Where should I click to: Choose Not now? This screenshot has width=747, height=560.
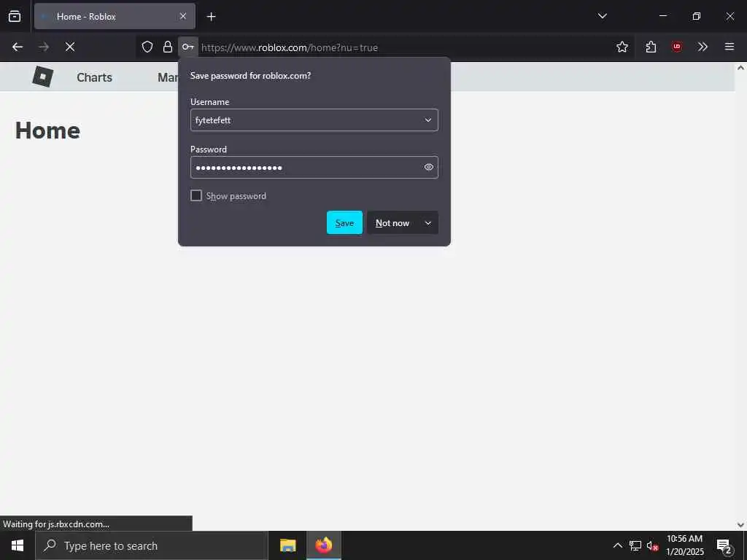(392, 222)
